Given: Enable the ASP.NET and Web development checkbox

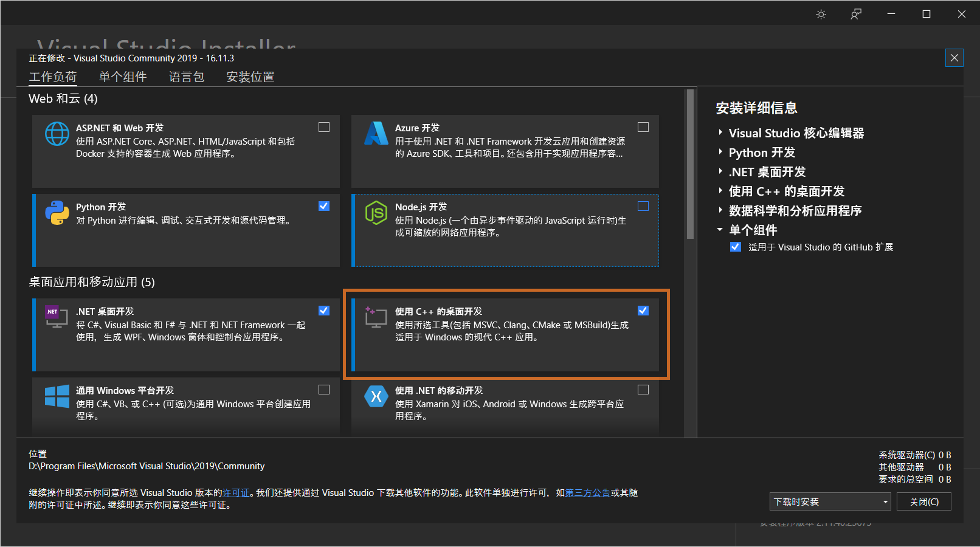Looking at the screenshot, I should 324,127.
